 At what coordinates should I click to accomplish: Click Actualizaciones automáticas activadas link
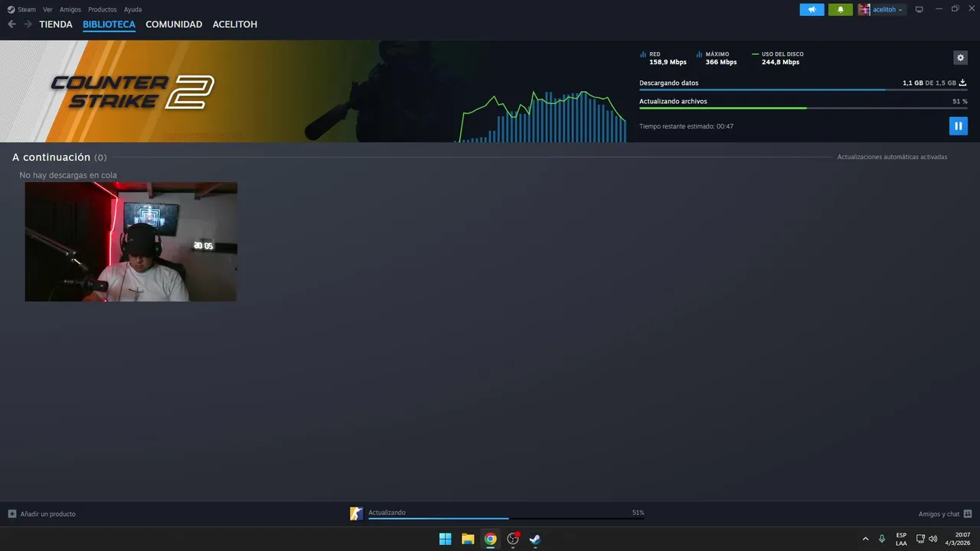[892, 157]
